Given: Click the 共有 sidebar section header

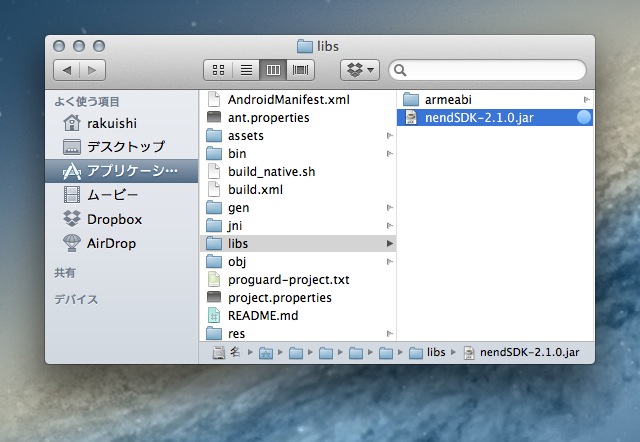Looking at the screenshot, I should (x=65, y=273).
